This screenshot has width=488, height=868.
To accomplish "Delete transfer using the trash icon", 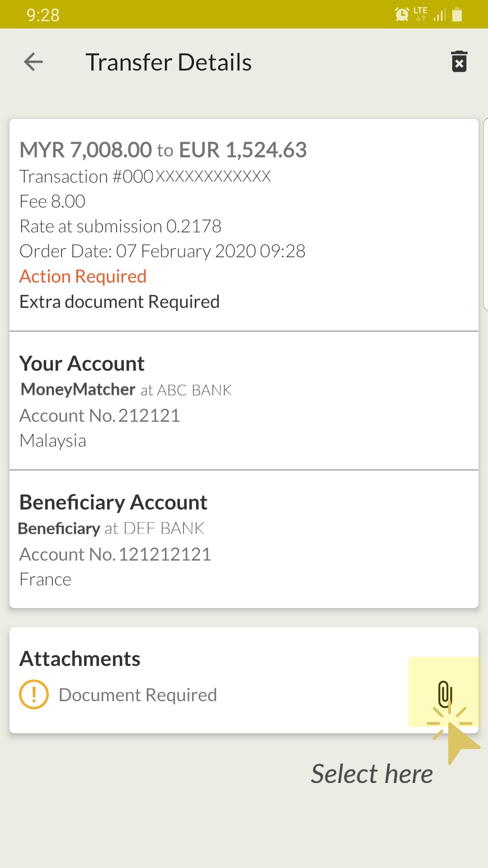I will (x=459, y=61).
